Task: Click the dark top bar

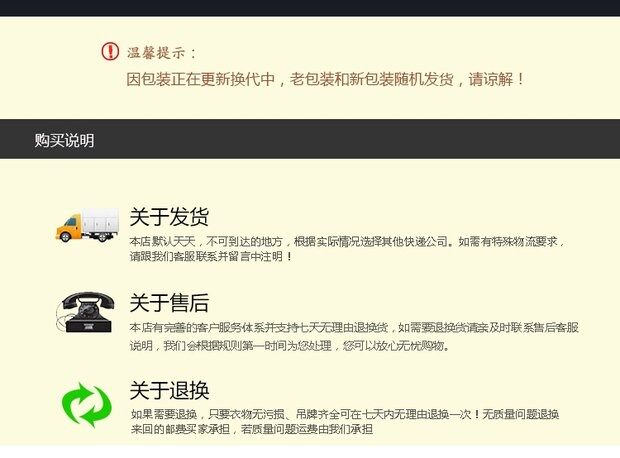Action: pyautogui.click(x=310, y=8)
